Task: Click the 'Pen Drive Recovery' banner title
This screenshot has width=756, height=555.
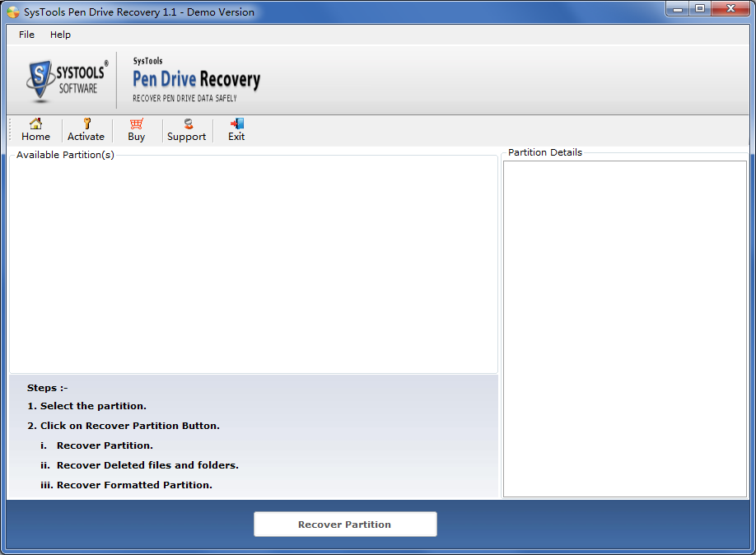Action: 196,80
